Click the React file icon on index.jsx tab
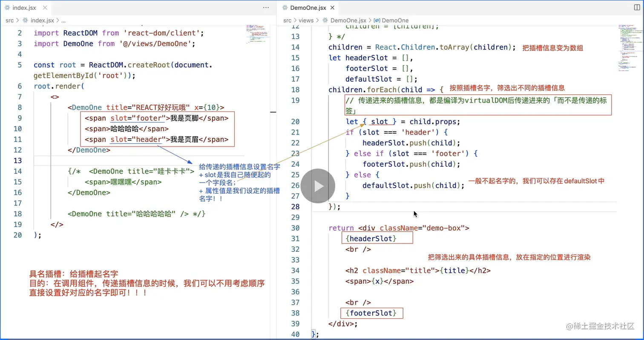644x340 pixels. pos(7,8)
